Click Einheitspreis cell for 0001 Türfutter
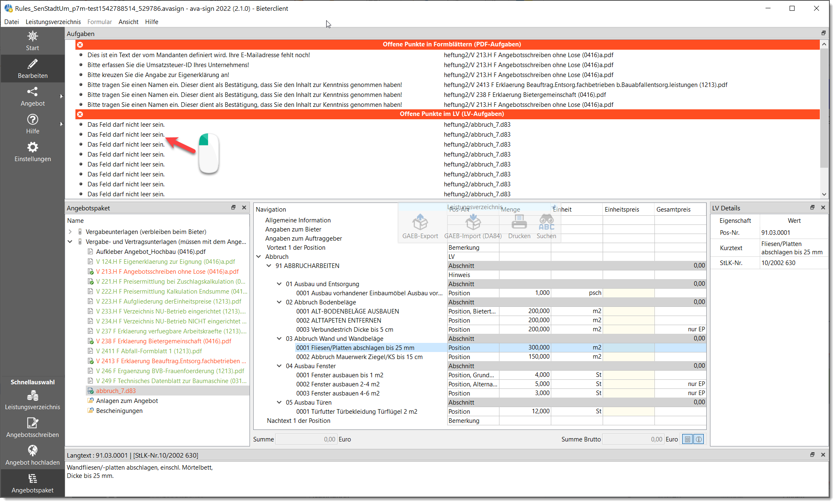This screenshot has width=836, height=504. (x=628, y=411)
